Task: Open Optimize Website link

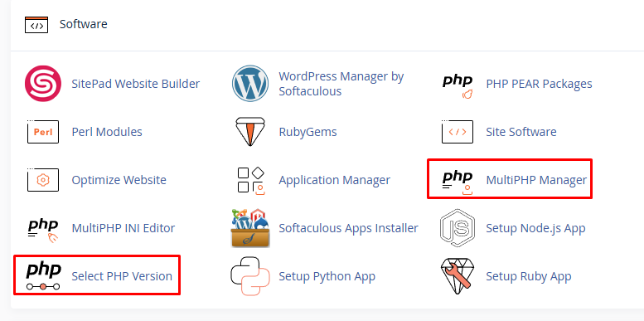Action: [119, 180]
